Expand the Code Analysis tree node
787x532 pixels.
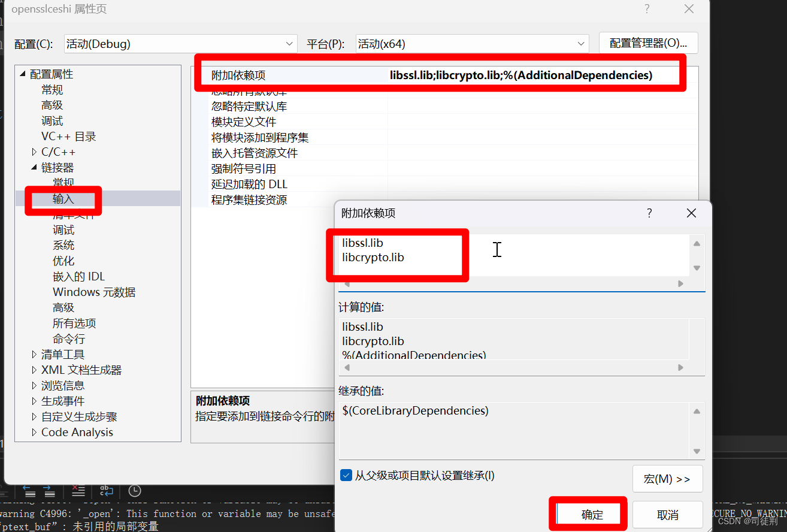[34, 432]
